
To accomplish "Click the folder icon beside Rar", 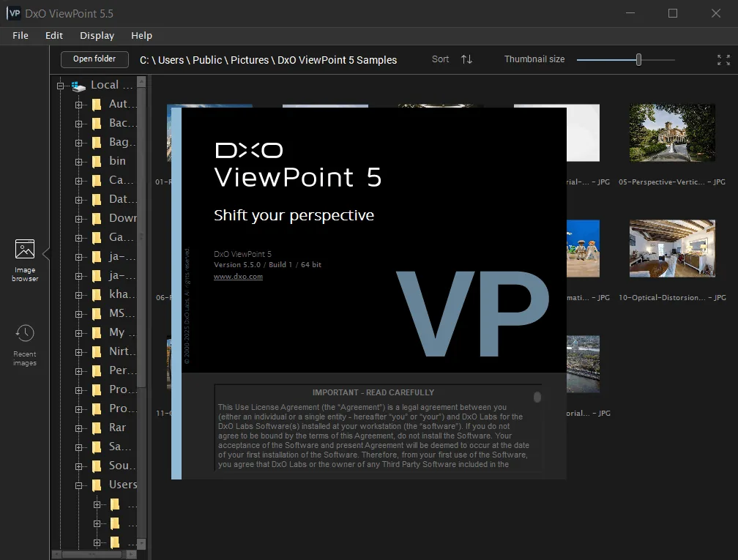I will 97,428.
